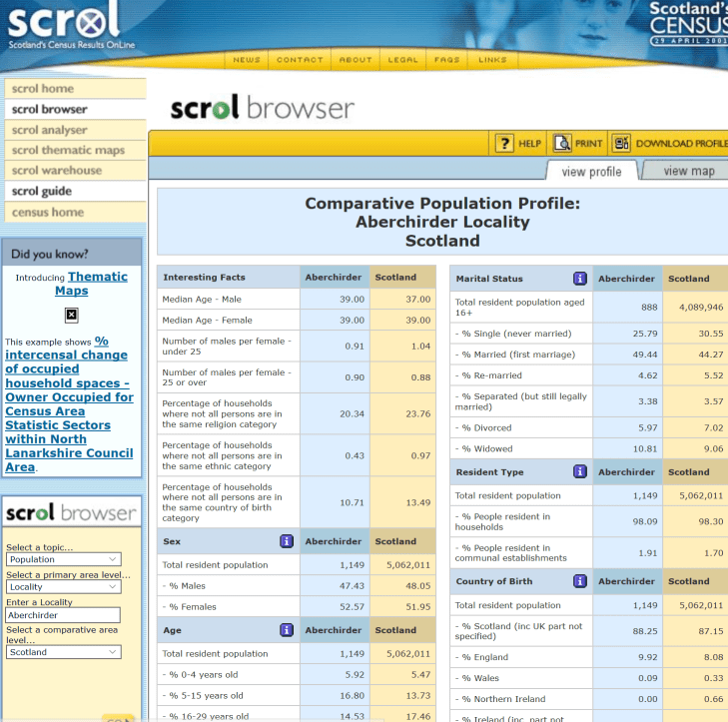Open info icon for Age section

(287, 630)
